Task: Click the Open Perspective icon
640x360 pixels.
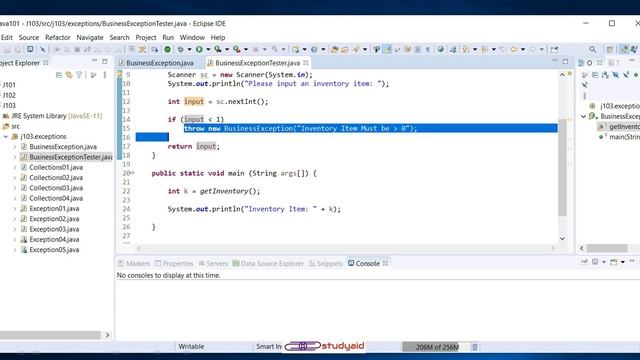Action: click(609, 49)
